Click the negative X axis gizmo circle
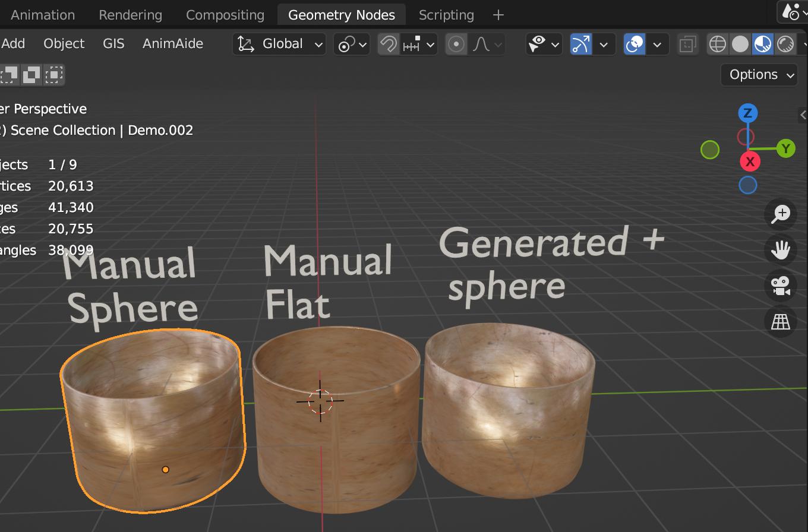808x532 pixels. tap(745, 137)
